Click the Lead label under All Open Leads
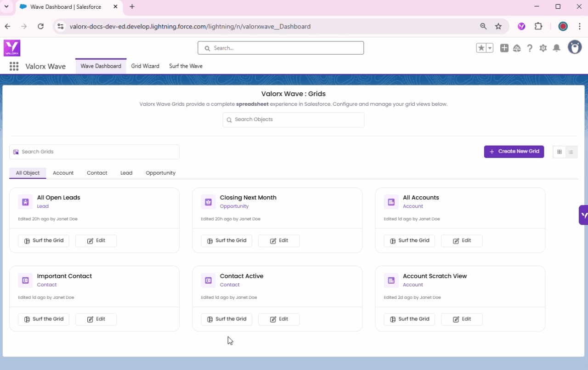The height and width of the screenshot is (370, 588). 43,206
